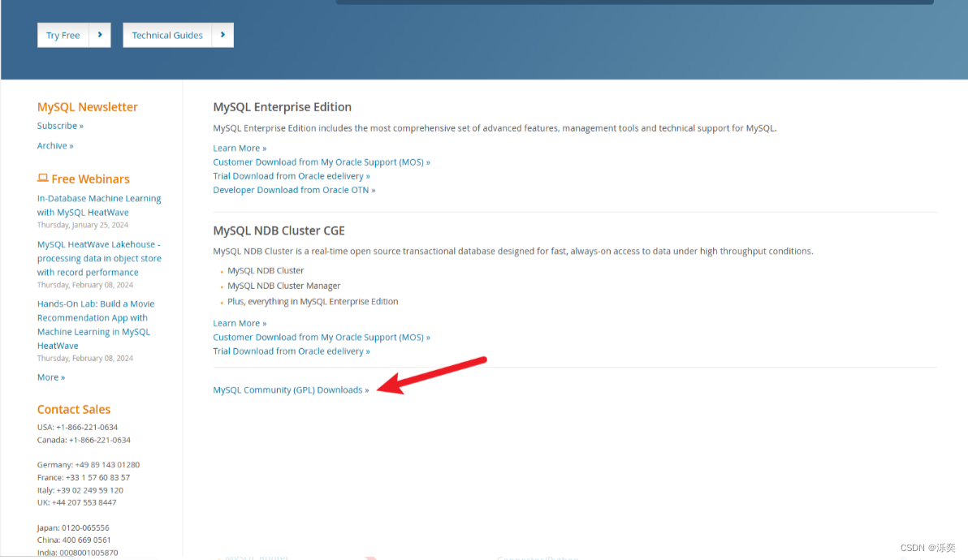Click the MySQL Newsletter heading
968x560 pixels.
coord(87,106)
